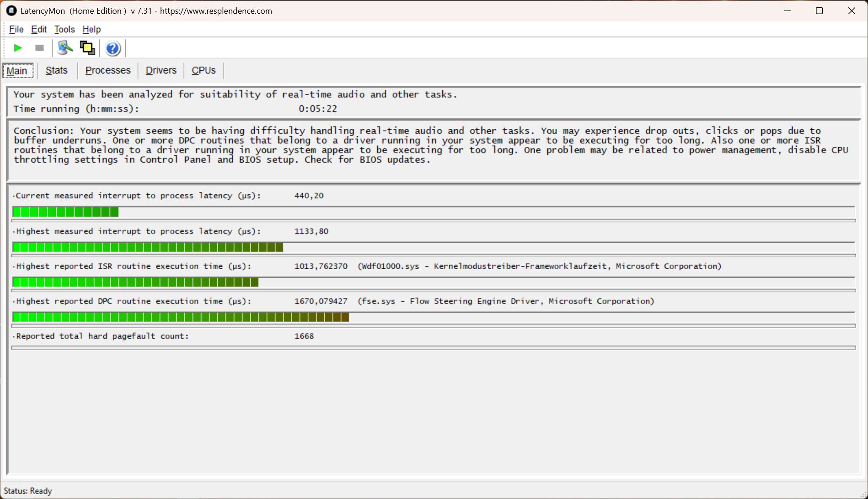The image size is (868, 499).
Task: Click the Wdf01000.sys driver description text
Action: pyautogui.click(x=540, y=266)
